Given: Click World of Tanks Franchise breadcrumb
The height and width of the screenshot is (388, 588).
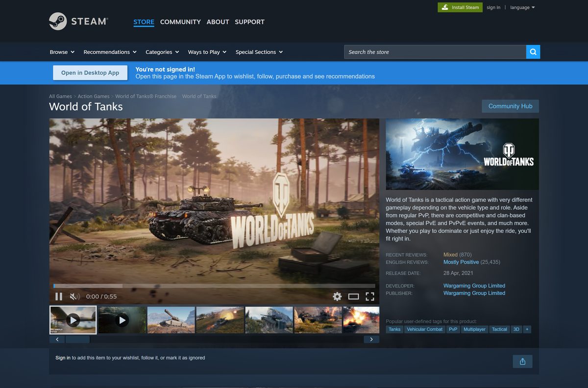Looking at the screenshot, I should tap(146, 97).
